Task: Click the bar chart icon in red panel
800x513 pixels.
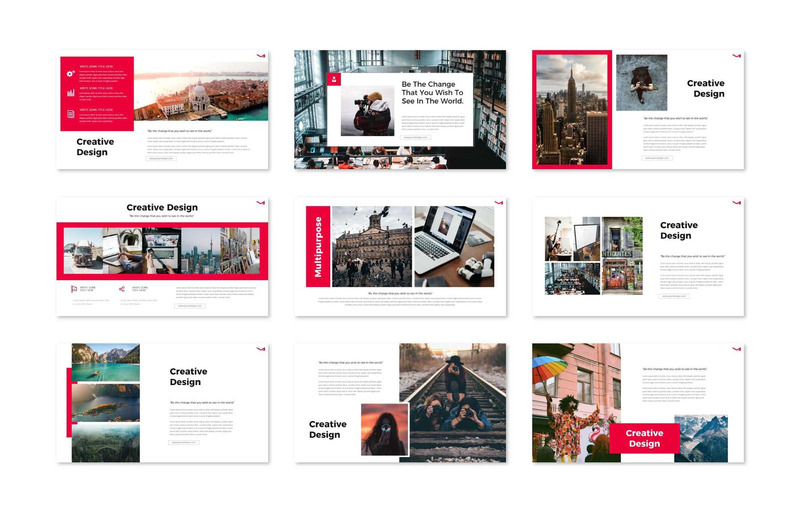Action: [70, 93]
